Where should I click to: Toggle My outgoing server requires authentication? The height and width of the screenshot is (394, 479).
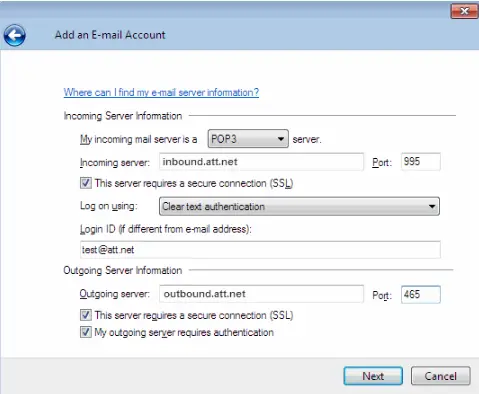(86, 332)
